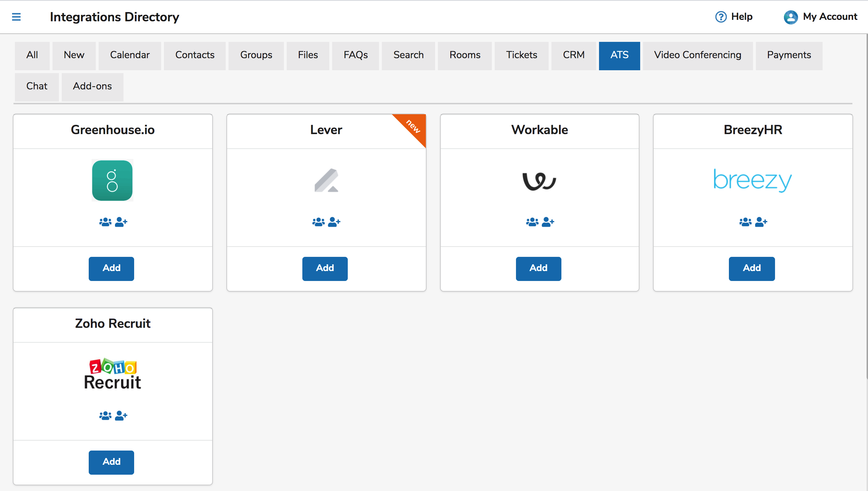Screen dimensions: 868x491
Task: Click the Integrations Directory heading
Action: pyautogui.click(x=115, y=17)
